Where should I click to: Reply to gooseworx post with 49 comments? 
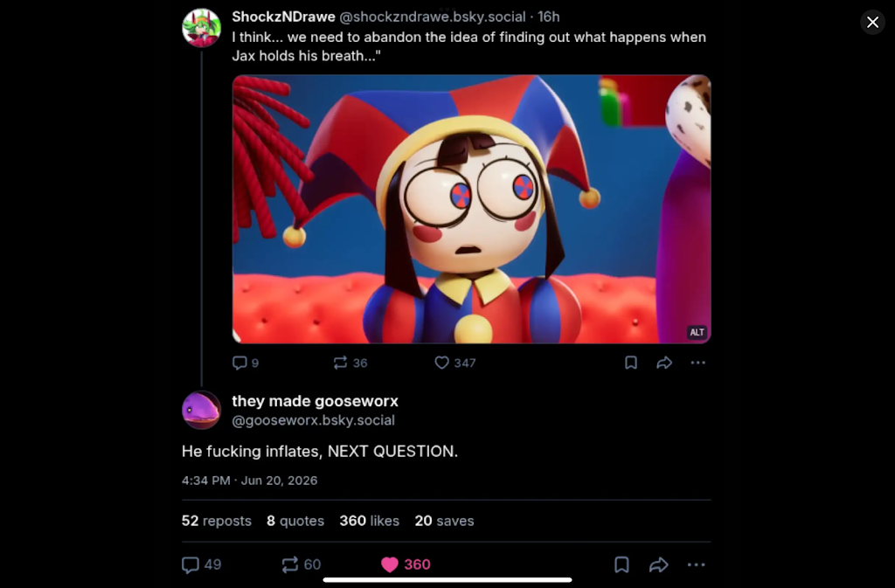point(201,564)
